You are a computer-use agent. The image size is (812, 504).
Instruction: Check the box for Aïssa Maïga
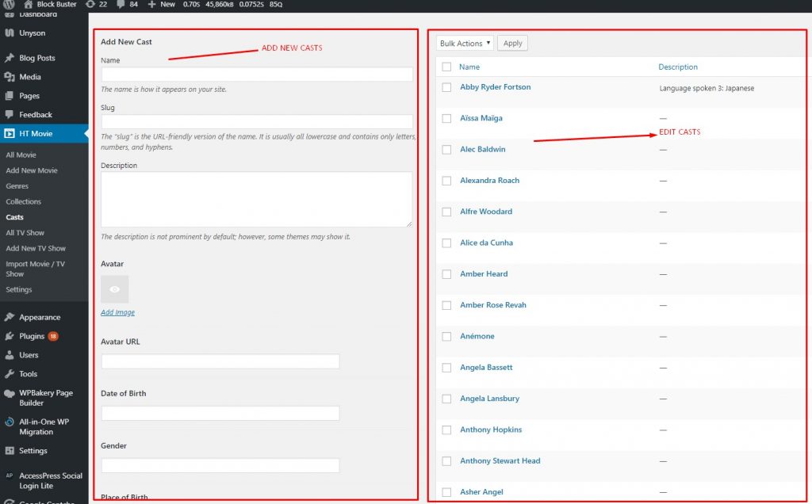click(446, 119)
